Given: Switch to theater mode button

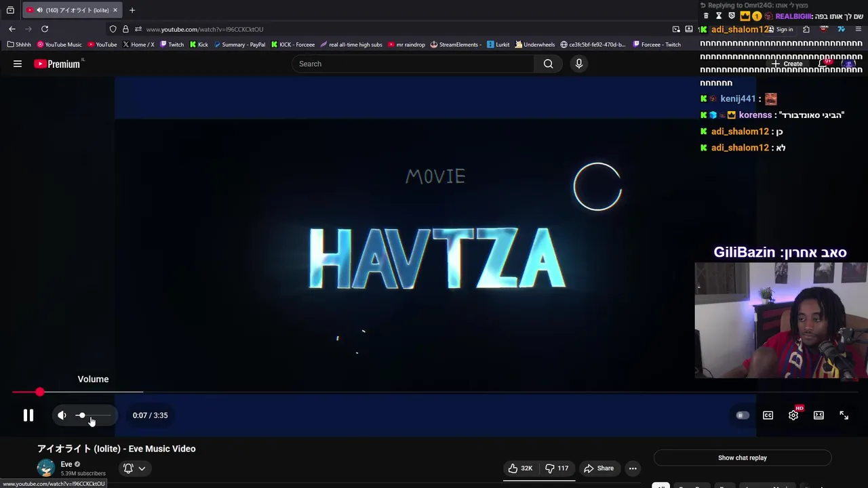Looking at the screenshot, I should point(818,415).
